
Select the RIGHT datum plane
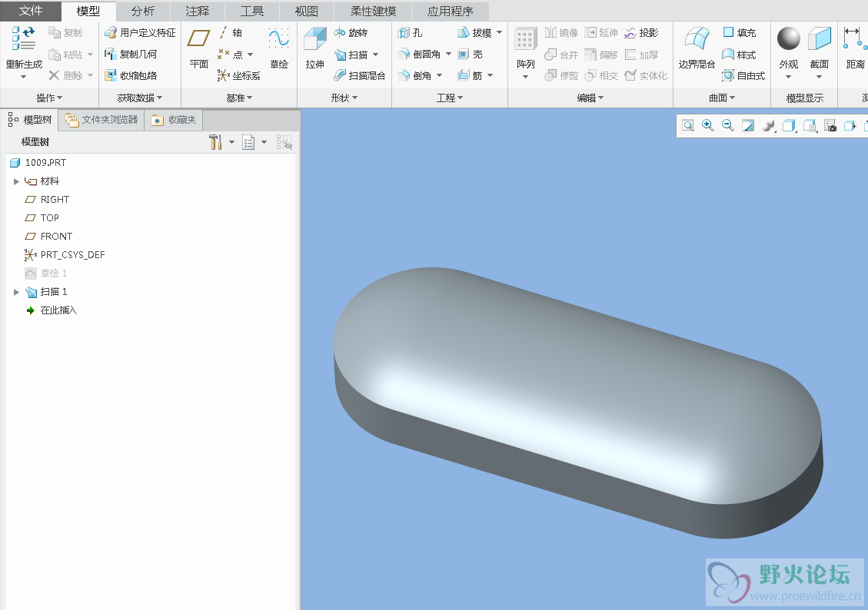[x=47, y=200]
